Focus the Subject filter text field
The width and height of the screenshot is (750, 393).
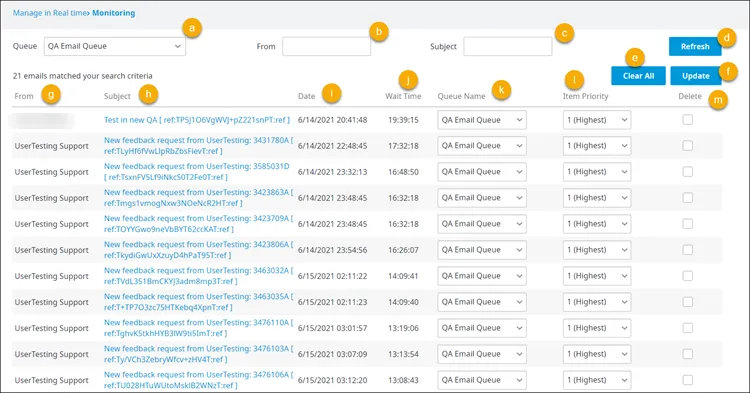pyautogui.click(x=507, y=46)
